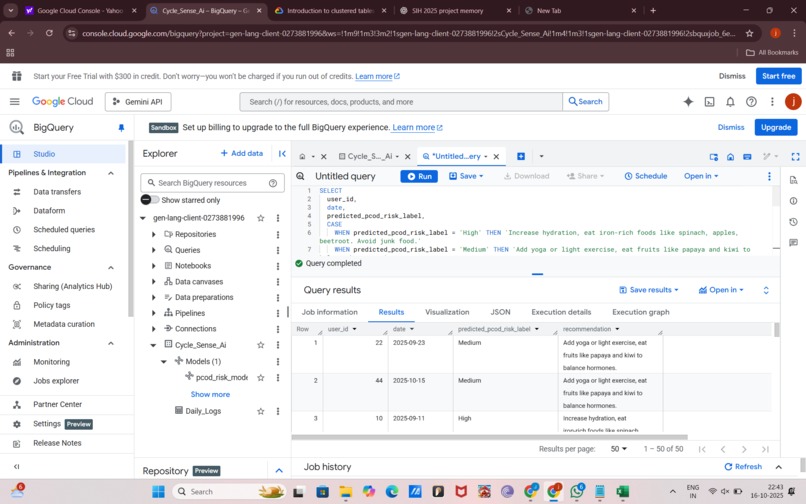Expand query results panel vertically
806x504 pixels.
click(766, 290)
